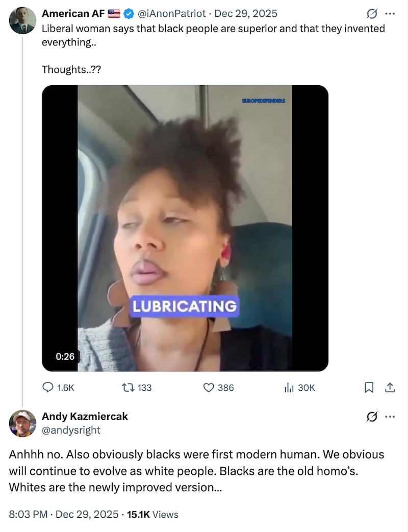This screenshot has height=532, width=408.
Task: Click the Grok actions icon on the top tweet
Action: [372, 14]
